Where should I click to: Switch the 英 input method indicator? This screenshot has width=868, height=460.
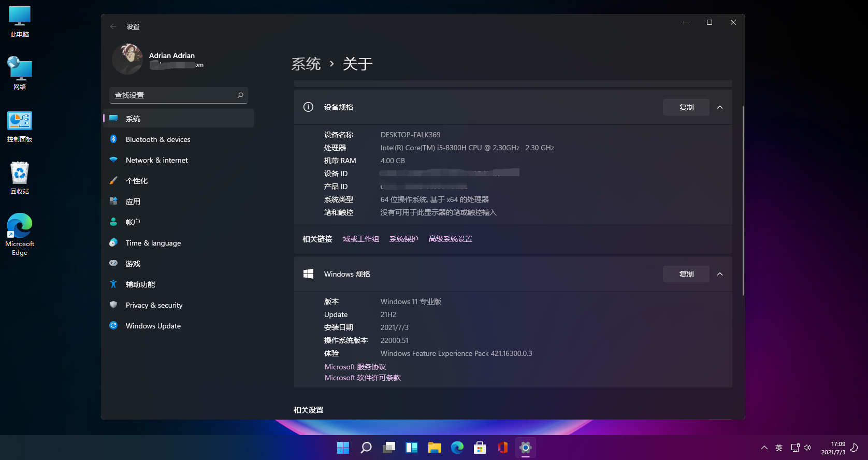778,448
